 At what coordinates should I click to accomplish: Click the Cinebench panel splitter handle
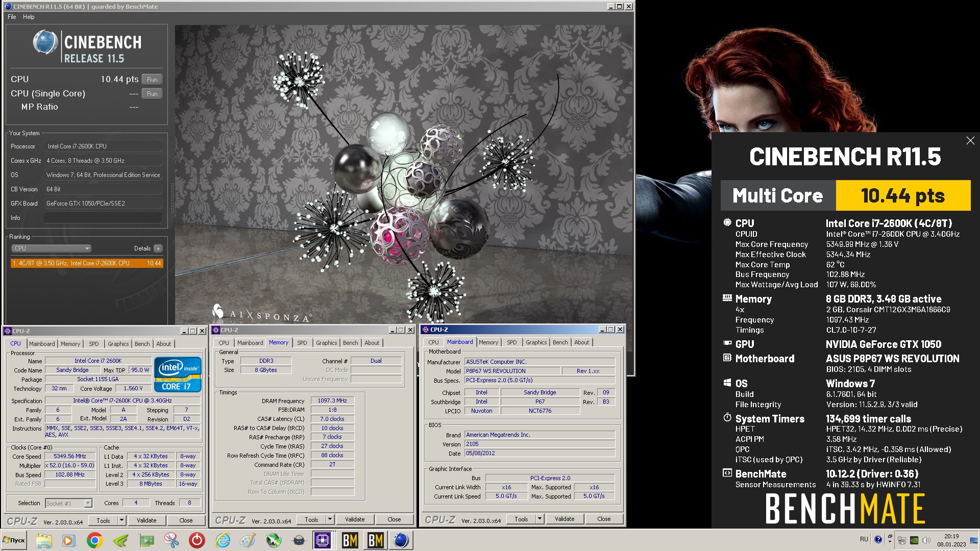[172, 198]
